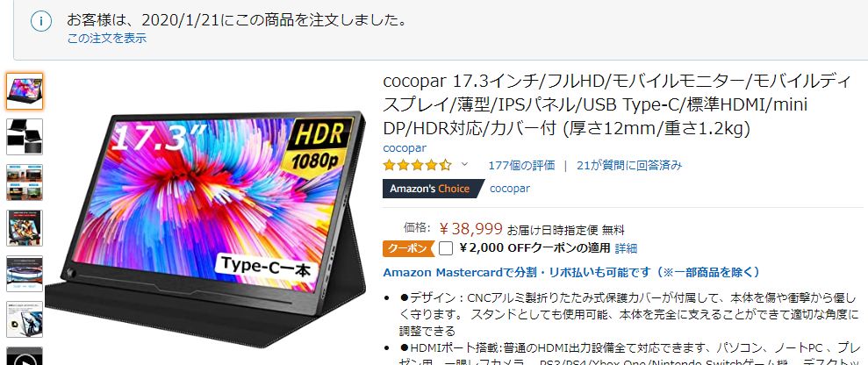Select the second thumbnail showing monitor angles

pyautogui.click(x=25, y=137)
